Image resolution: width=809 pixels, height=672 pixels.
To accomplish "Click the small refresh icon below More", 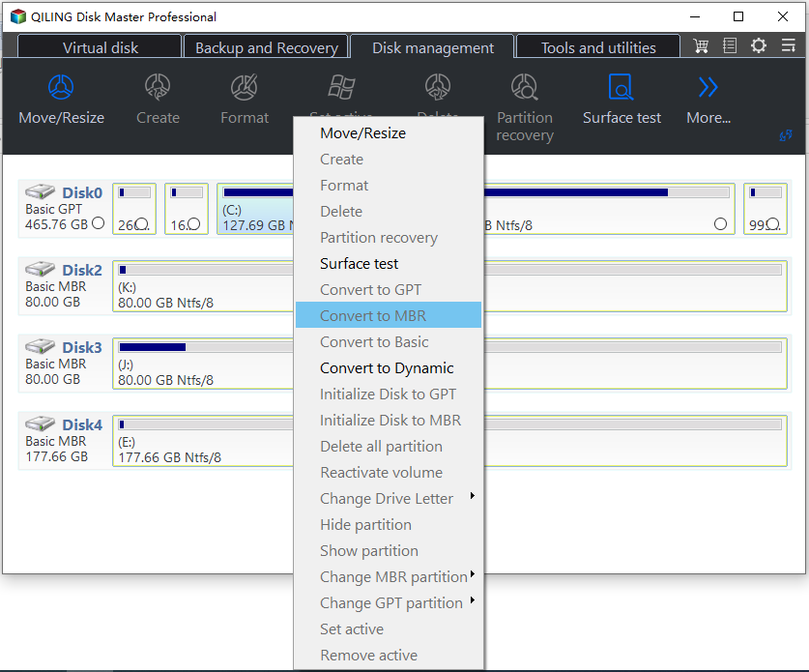I will 785,135.
